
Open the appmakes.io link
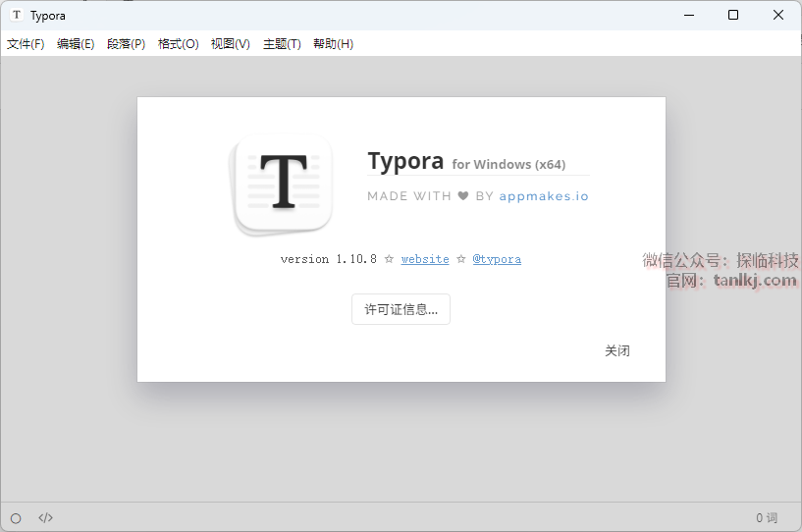pos(544,196)
